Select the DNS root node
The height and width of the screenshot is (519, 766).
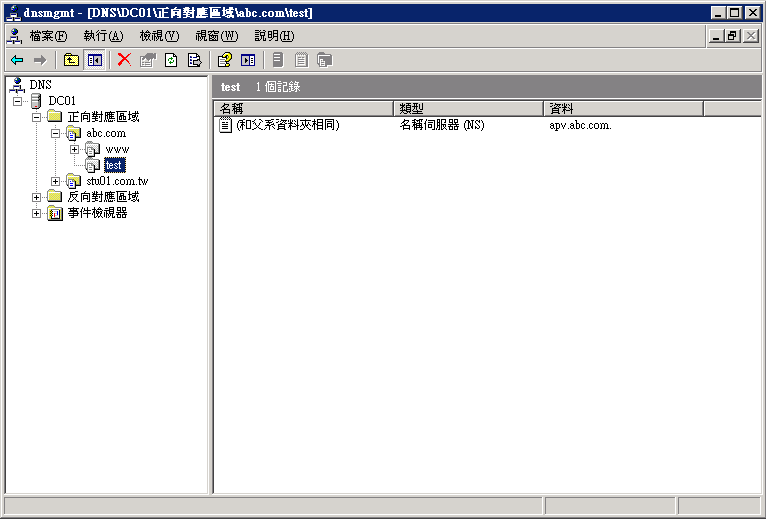point(41,85)
